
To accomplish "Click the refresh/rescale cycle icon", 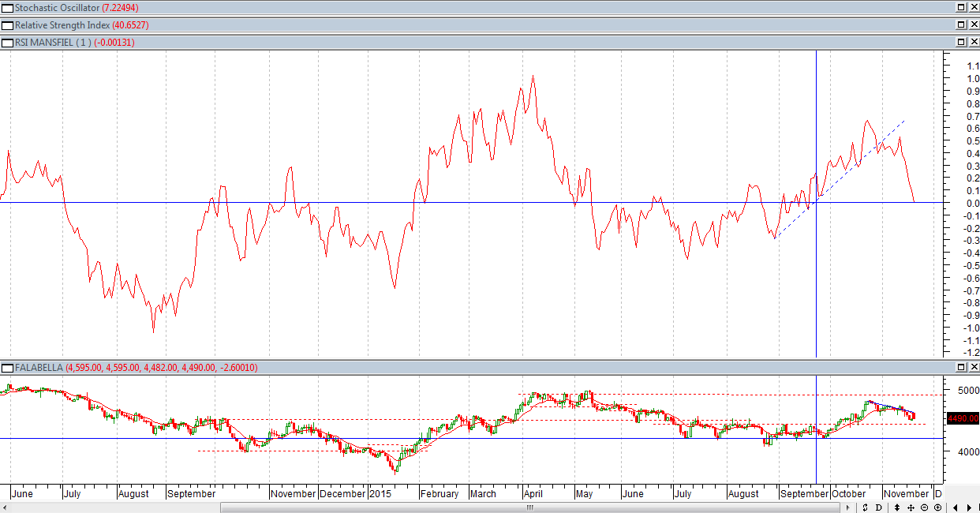I will pyautogui.click(x=866, y=507).
